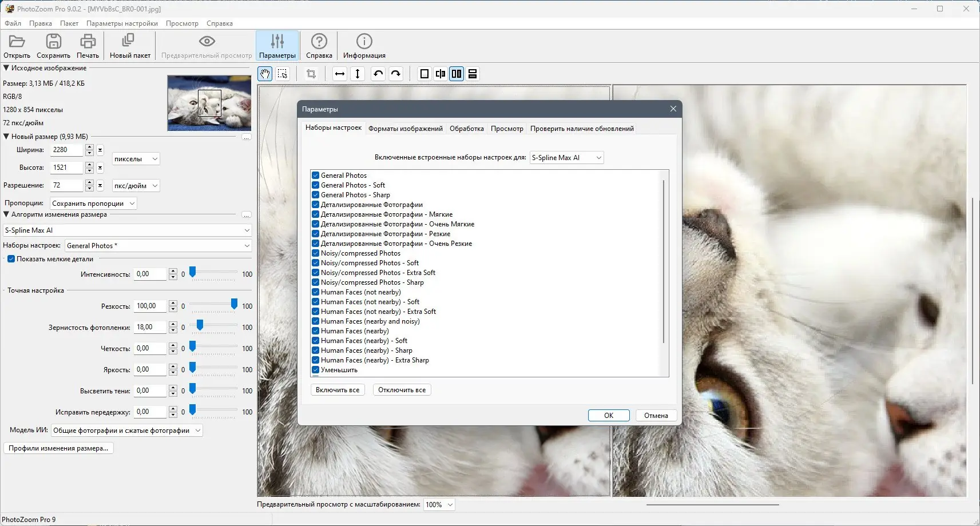Viewport: 980px width, 526px height.
Task: Switch to Форматы изображений tab
Action: coord(406,129)
